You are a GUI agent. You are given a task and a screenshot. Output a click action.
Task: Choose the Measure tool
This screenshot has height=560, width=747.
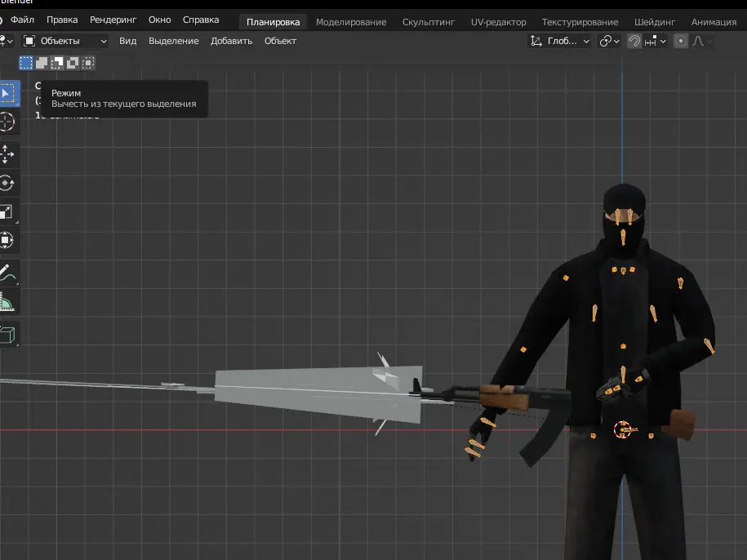[7, 303]
